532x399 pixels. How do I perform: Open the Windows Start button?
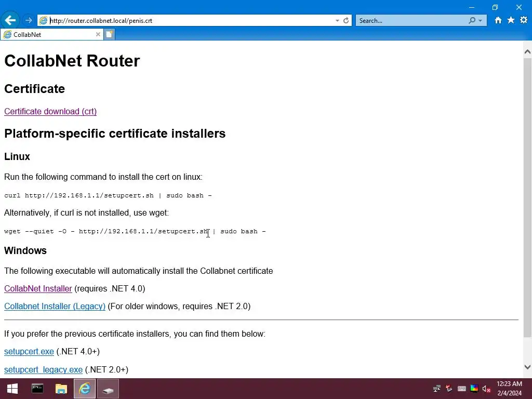click(x=12, y=389)
